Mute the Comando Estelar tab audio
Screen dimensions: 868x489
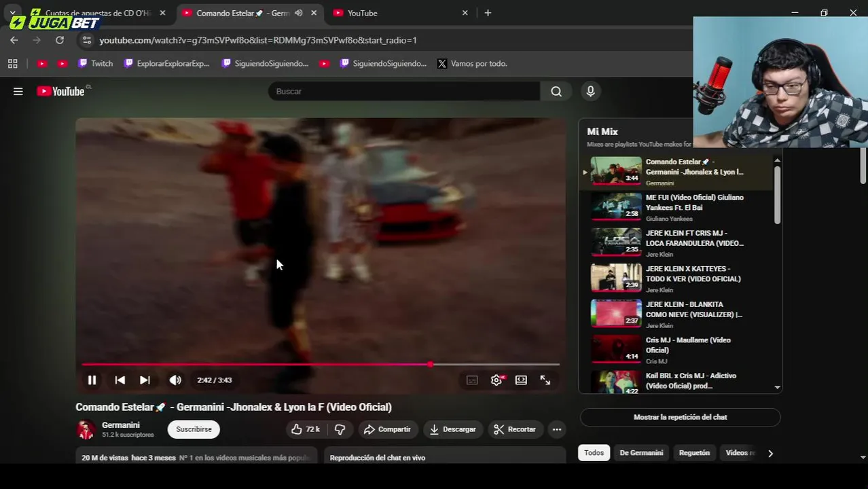click(298, 13)
